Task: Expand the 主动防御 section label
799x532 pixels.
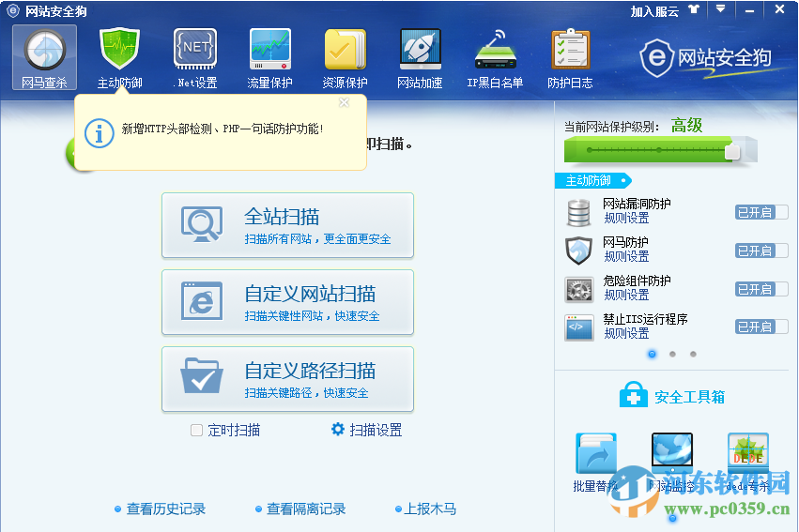Action: [x=593, y=180]
